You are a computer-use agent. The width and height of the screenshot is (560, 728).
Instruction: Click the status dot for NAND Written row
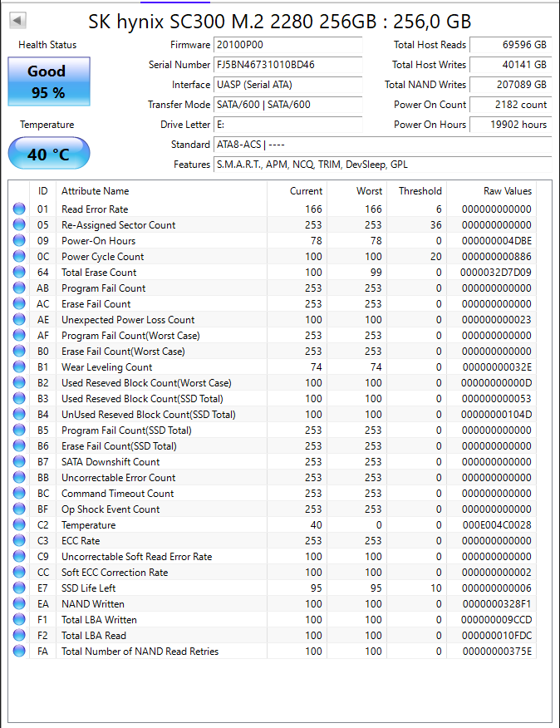click(x=19, y=603)
